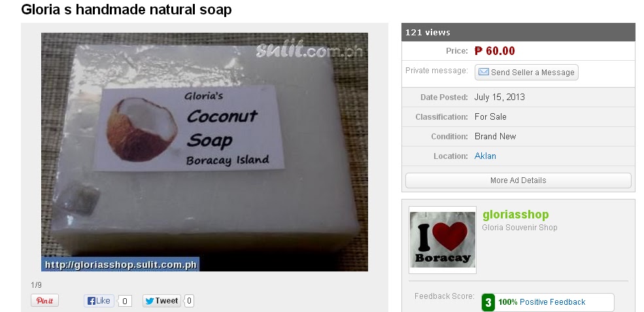Click the Pin it button
The image size is (644, 312).
(x=44, y=300)
